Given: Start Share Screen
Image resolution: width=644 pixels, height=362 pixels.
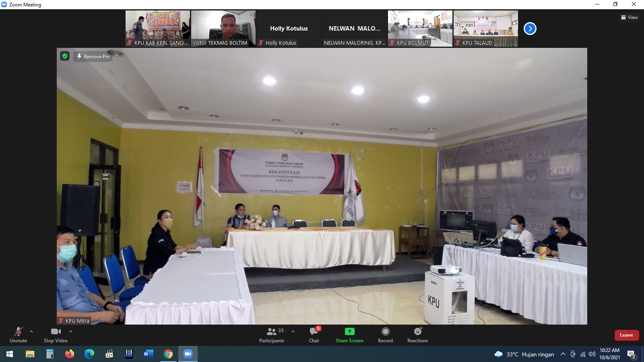Looking at the screenshot, I should click(349, 335).
